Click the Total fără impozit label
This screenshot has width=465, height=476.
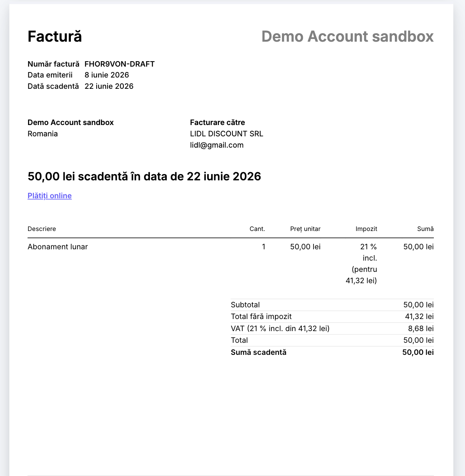click(x=261, y=316)
